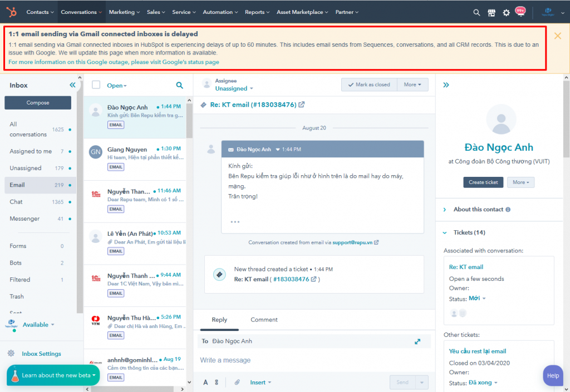Open the Send options arrow dropdown
This screenshot has width=570, height=392.
(422, 382)
